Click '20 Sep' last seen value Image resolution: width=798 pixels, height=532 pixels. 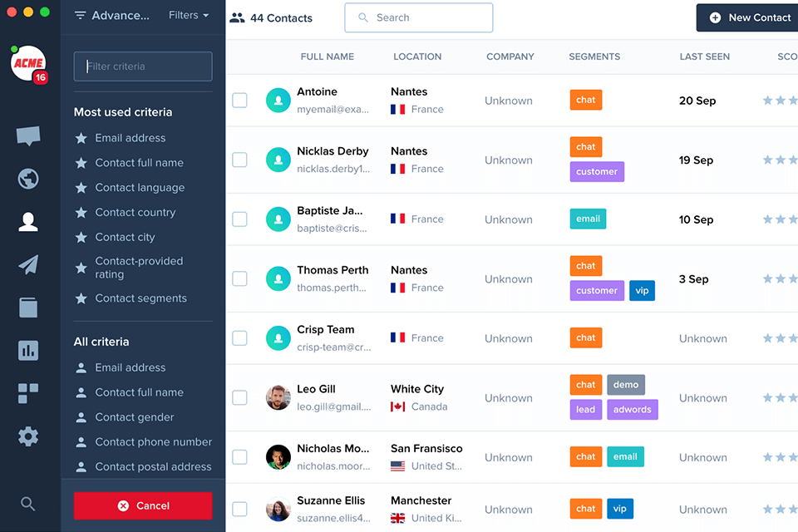pos(697,101)
